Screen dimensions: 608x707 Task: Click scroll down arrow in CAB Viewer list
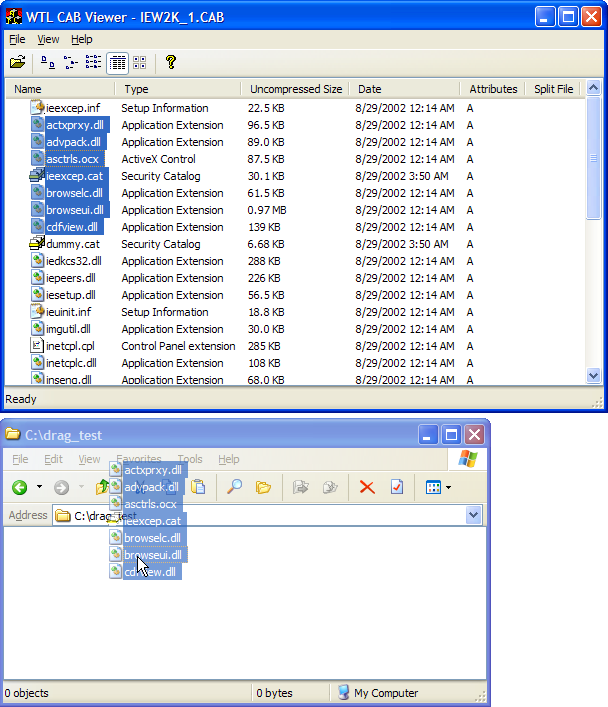pos(594,375)
